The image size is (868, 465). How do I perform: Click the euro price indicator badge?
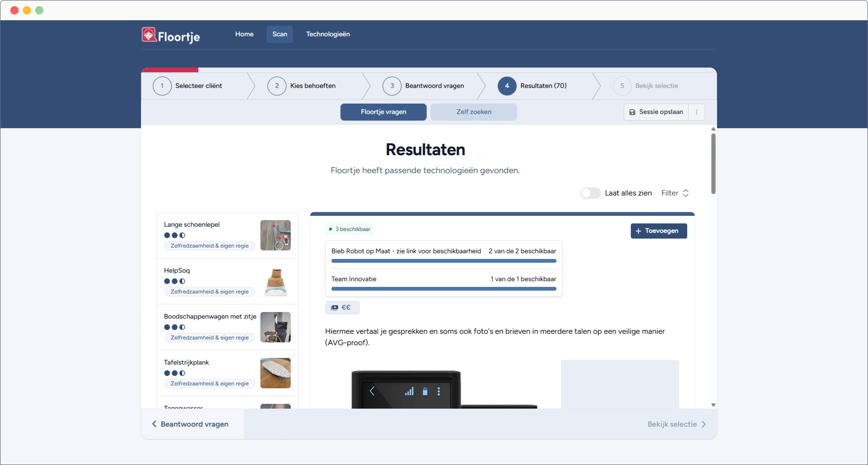342,307
